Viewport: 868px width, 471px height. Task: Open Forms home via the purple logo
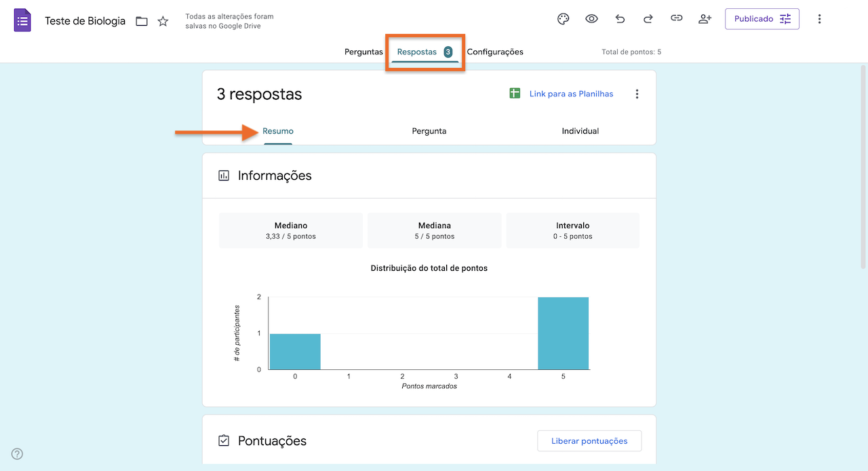coord(22,20)
